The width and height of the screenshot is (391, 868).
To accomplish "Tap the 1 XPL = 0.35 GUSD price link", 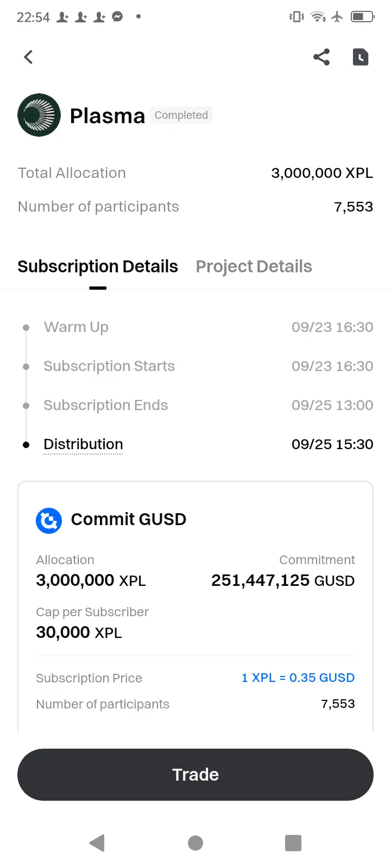I will point(298,678).
